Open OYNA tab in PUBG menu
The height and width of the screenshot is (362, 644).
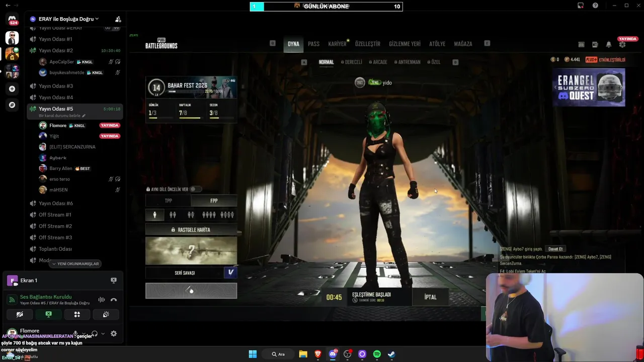pos(293,44)
